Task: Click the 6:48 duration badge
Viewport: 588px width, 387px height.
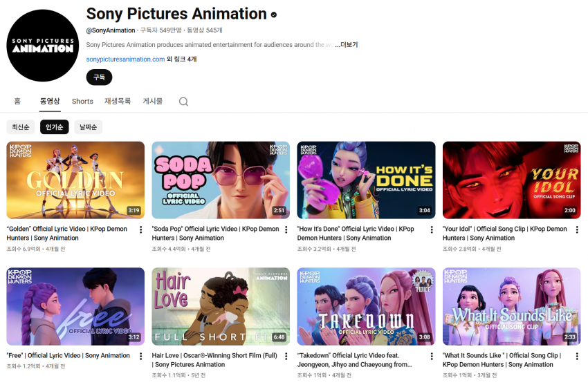Action: pyautogui.click(x=279, y=337)
